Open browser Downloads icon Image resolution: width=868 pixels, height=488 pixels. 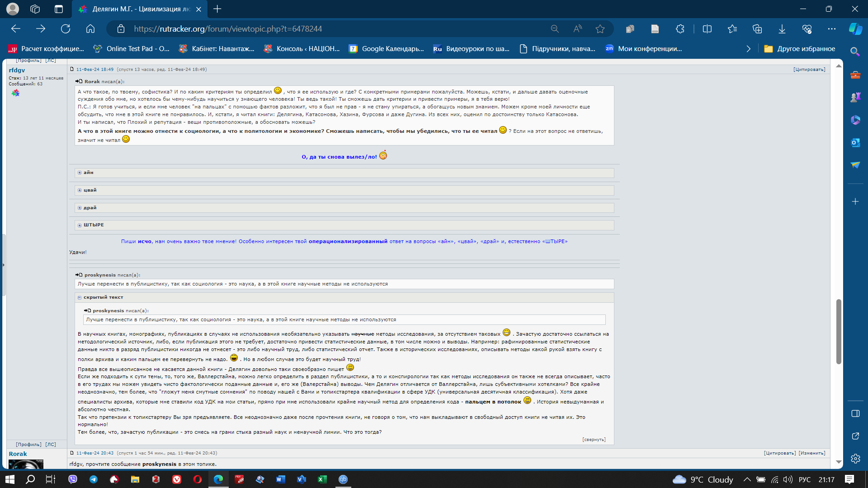tap(782, 29)
